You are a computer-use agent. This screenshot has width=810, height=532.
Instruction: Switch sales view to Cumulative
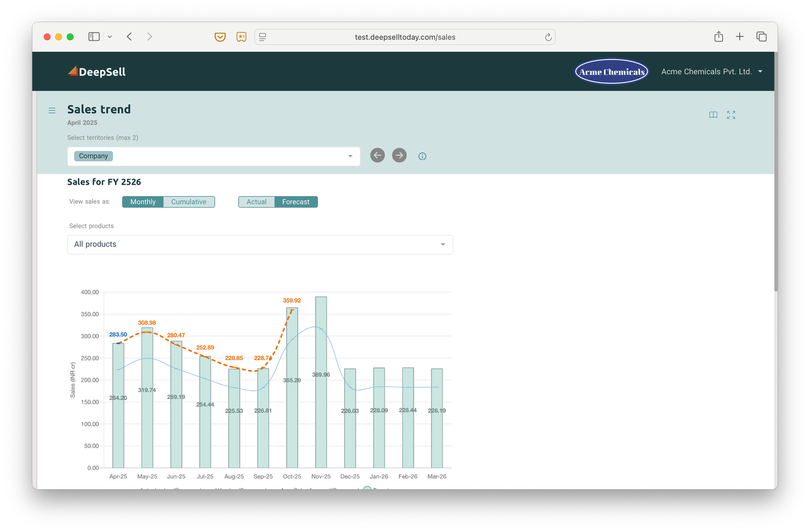[x=189, y=202]
